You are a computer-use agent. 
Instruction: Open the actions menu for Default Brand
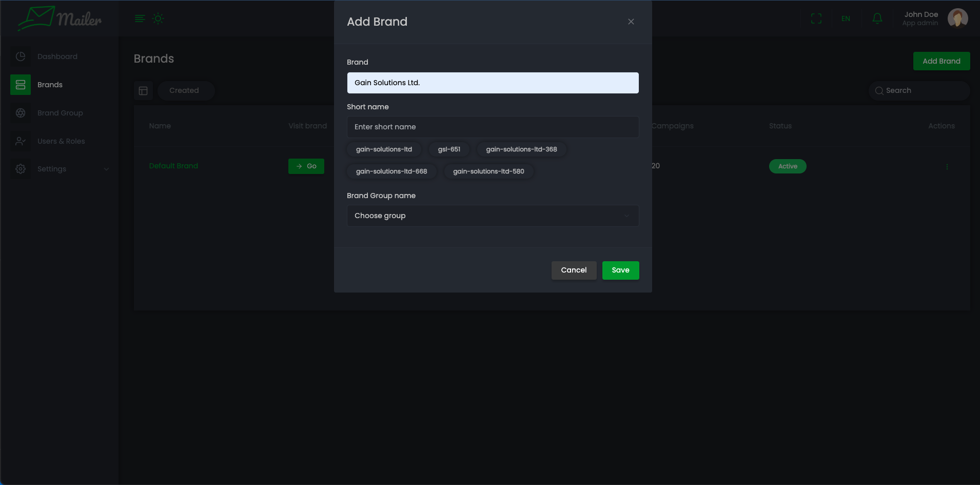click(x=947, y=167)
